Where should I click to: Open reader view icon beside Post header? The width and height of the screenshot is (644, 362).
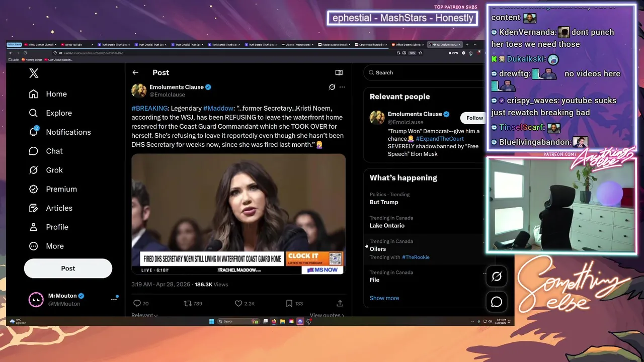[339, 73]
